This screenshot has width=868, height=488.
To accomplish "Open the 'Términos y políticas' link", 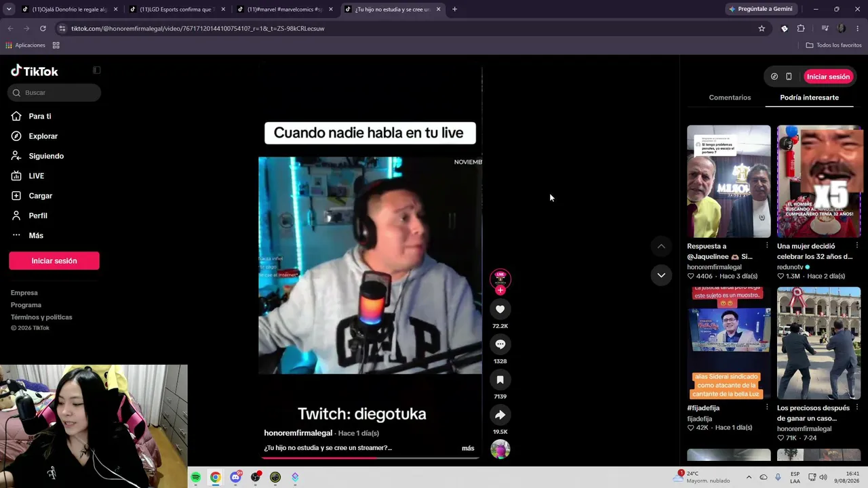I will 41,317.
